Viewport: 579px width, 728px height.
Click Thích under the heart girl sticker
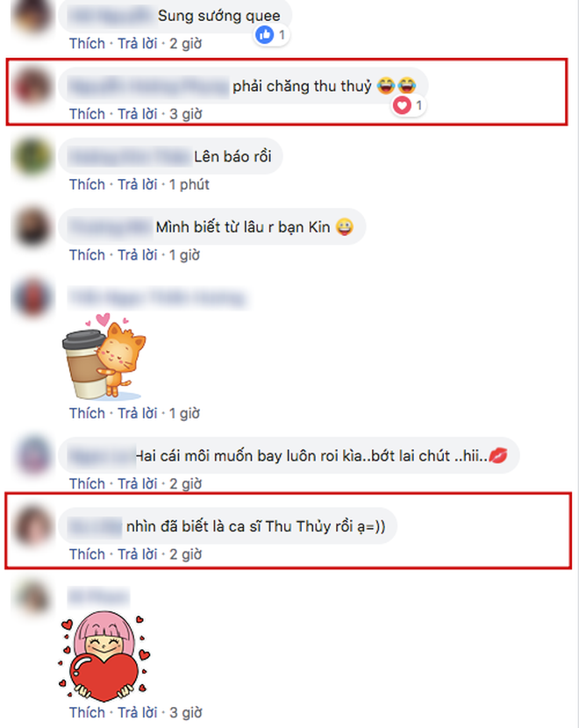88,713
